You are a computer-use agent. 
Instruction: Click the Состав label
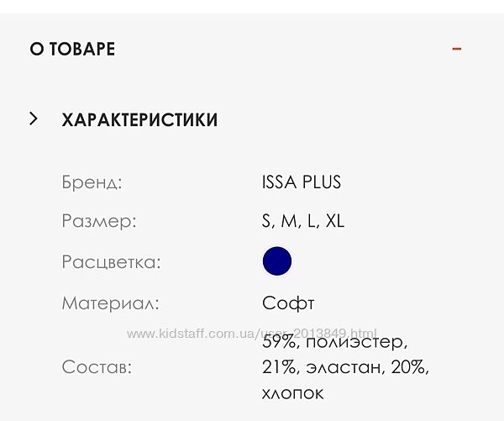click(97, 367)
